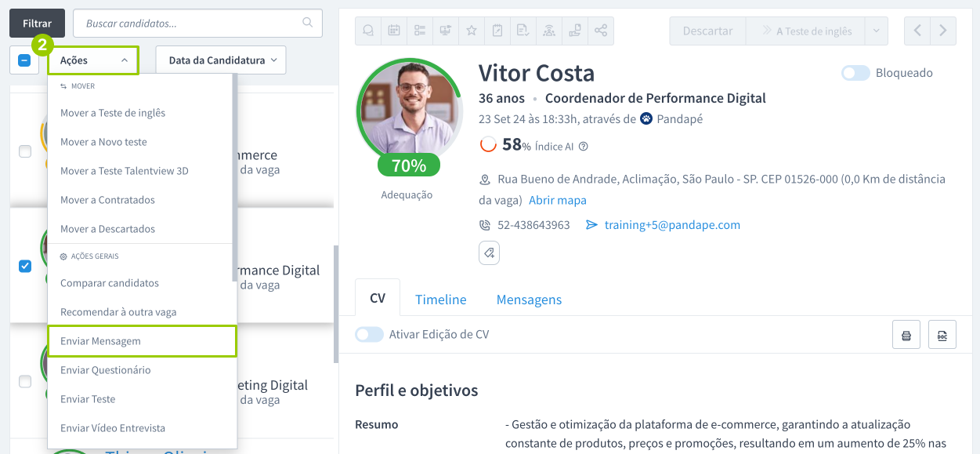Click the Filtrar button

[37, 24]
